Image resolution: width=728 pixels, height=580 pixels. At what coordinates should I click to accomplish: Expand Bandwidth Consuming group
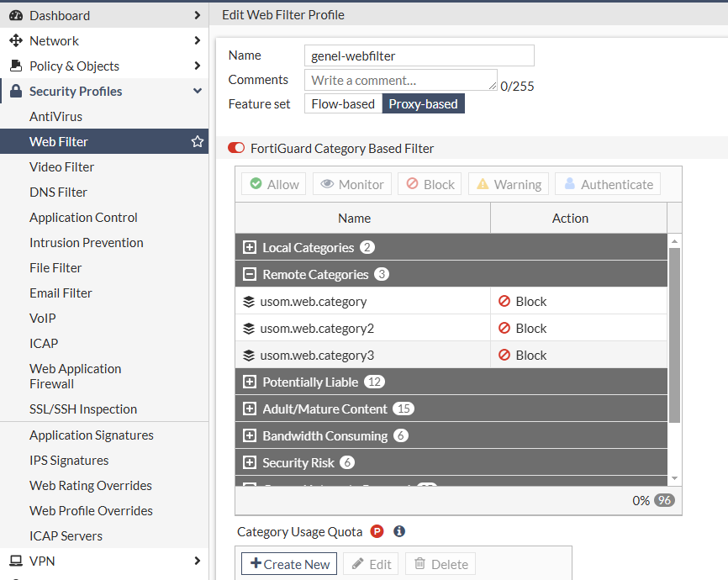(x=250, y=435)
